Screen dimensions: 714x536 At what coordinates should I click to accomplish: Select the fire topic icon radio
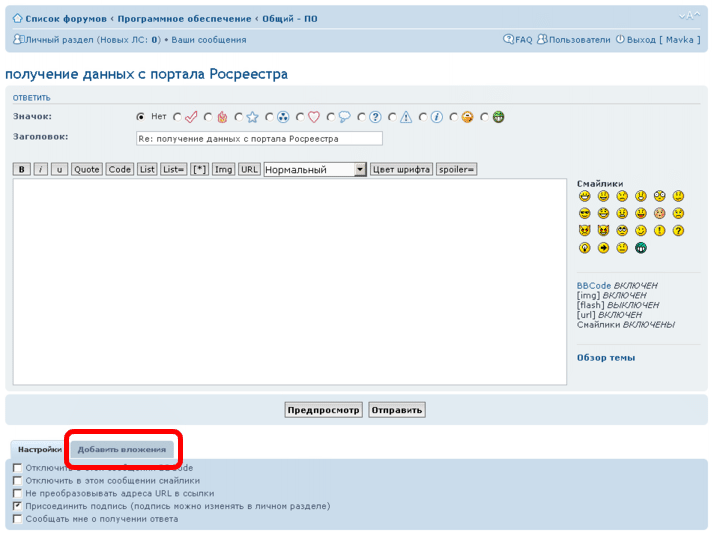click(208, 117)
